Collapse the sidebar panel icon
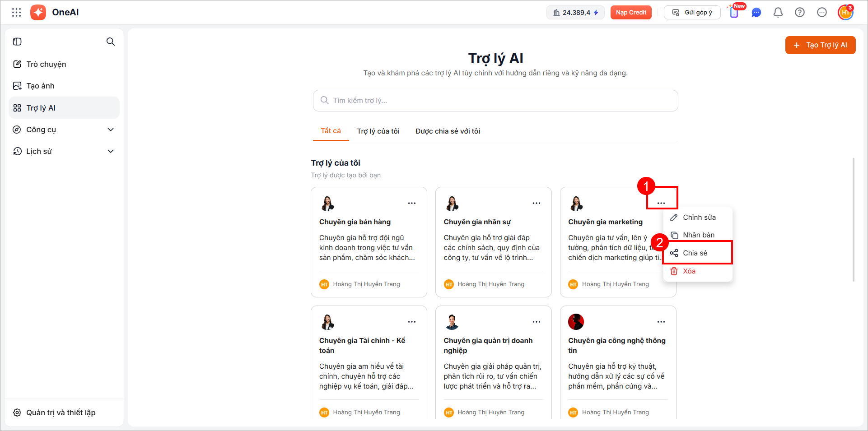This screenshot has width=868, height=431. pos(17,42)
